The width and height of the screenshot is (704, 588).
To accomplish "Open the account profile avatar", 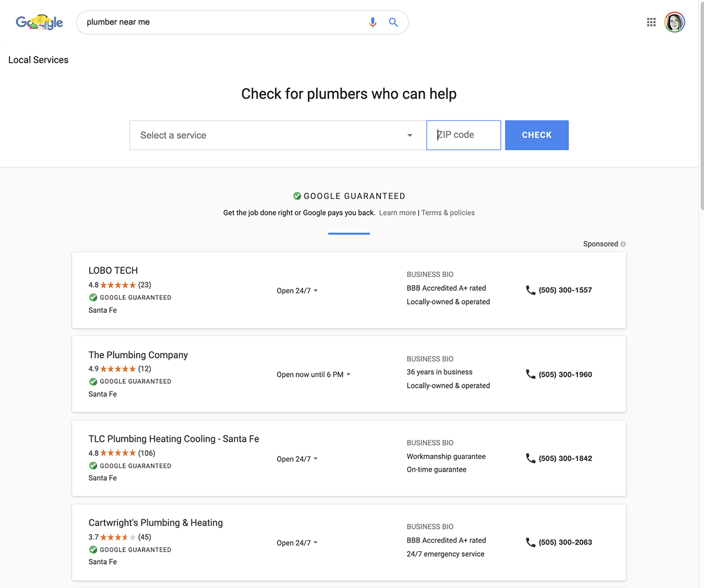I will [675, 22].
